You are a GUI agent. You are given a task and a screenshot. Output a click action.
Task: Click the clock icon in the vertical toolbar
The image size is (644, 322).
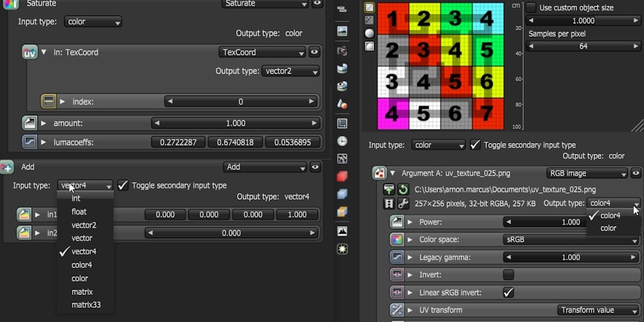point(343,141)
